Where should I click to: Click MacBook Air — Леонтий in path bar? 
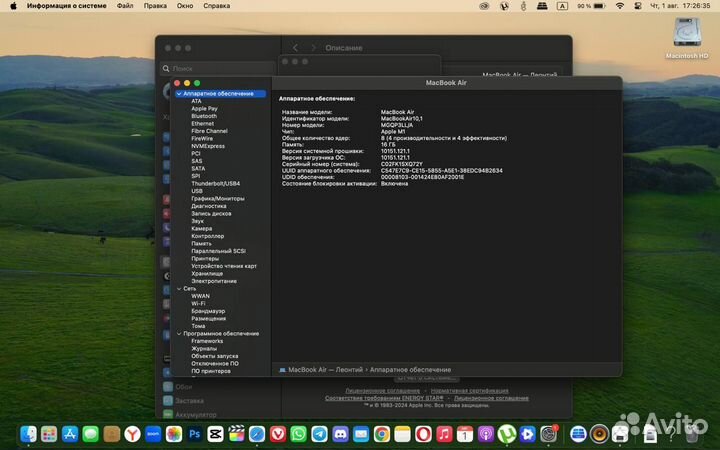(x=323, y=370)
